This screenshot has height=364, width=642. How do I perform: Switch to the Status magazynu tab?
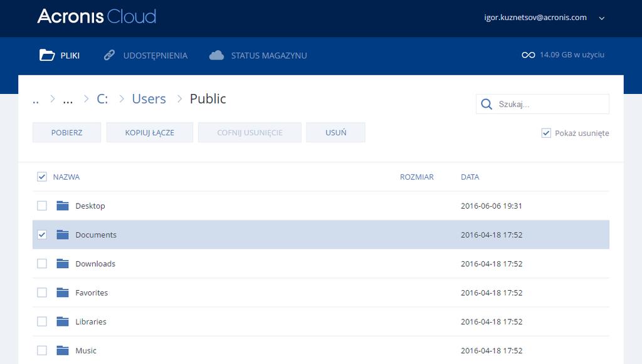258,55
